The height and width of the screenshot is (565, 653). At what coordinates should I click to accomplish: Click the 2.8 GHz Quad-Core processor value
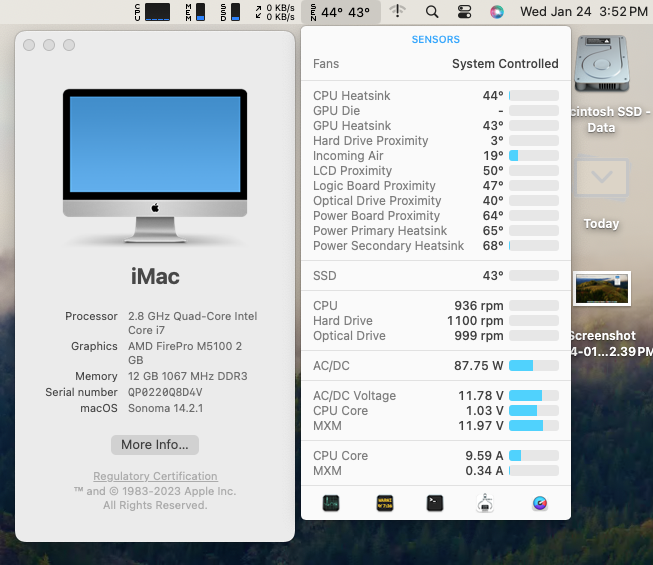point(192,323)
